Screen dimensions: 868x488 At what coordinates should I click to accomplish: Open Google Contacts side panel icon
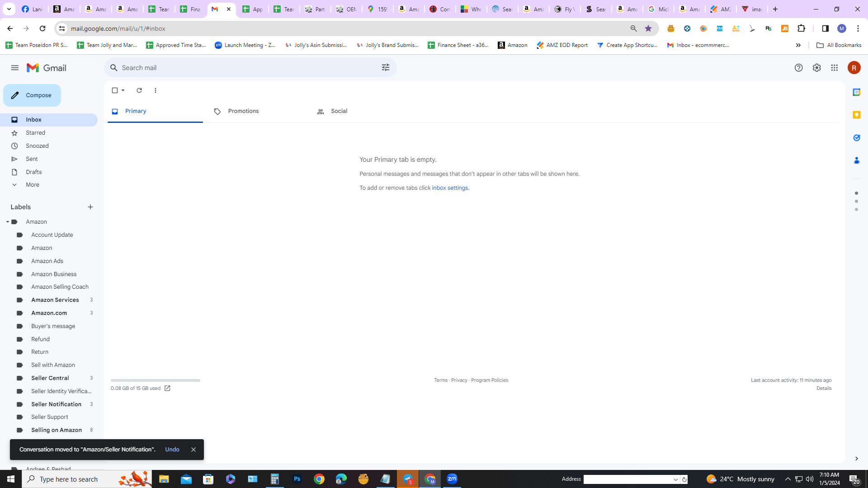click(856, 160)
